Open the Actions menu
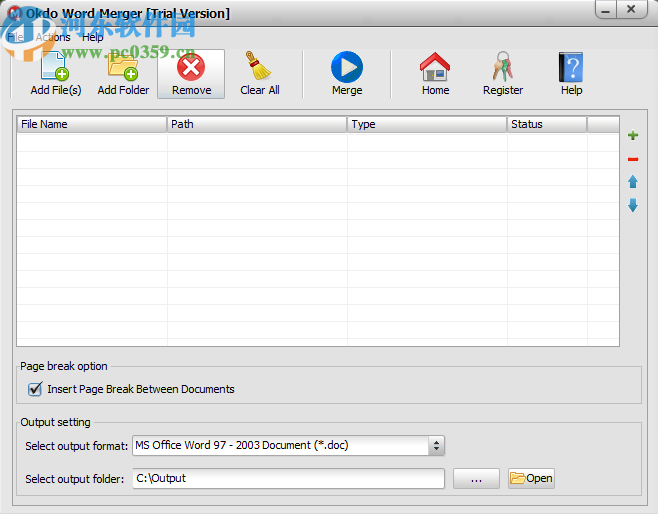The height and width of the screenshot is (514, 658). pyautogui.click(x=53, y=37)
